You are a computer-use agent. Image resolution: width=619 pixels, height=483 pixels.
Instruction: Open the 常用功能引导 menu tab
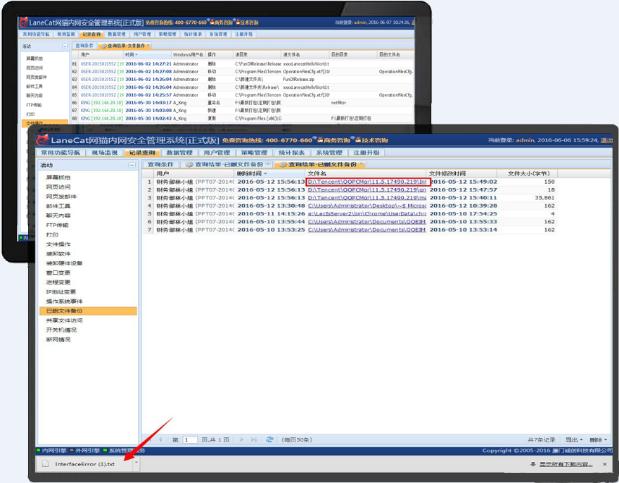(x=60, y=152)
